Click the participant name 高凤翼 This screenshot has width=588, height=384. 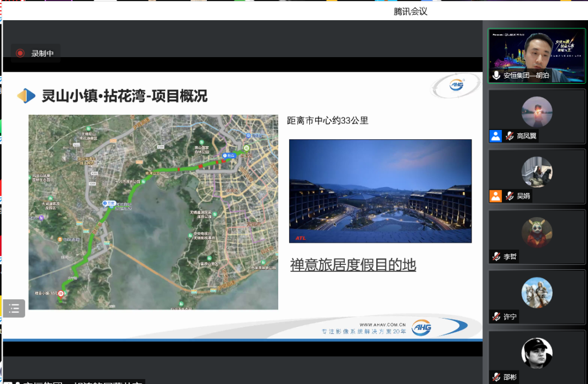point(526,136)
